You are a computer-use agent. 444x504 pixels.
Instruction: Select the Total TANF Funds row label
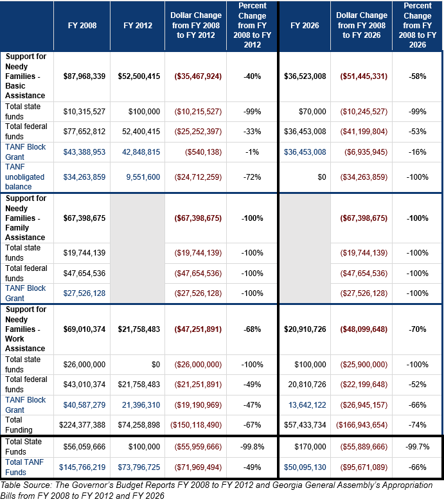click(x=24, y=467)
